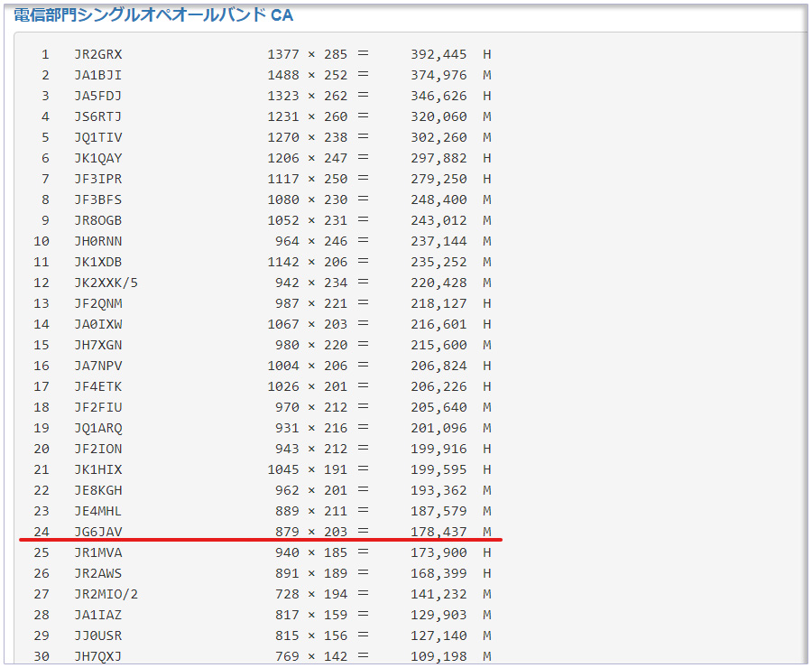This screenshot has width=812, height=668.
Task: Click callsign JK2XXK/5
Action: tap(106, 283)
